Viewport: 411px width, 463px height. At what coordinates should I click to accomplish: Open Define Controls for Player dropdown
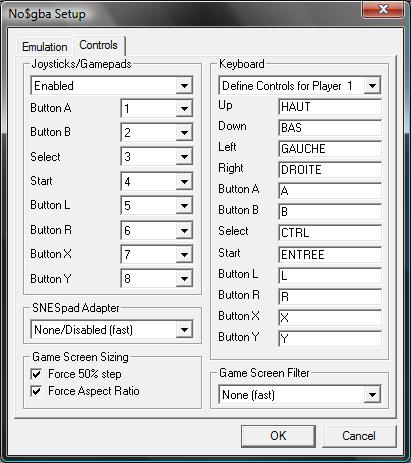click(x=300, y=86)
